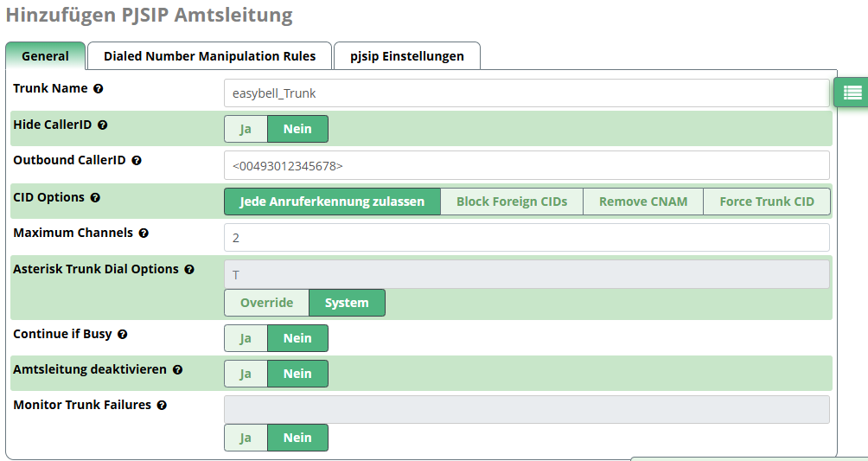Click the help icon next to Trunk Name
Viewport: 868px width, 461px height.
[99, 89]
